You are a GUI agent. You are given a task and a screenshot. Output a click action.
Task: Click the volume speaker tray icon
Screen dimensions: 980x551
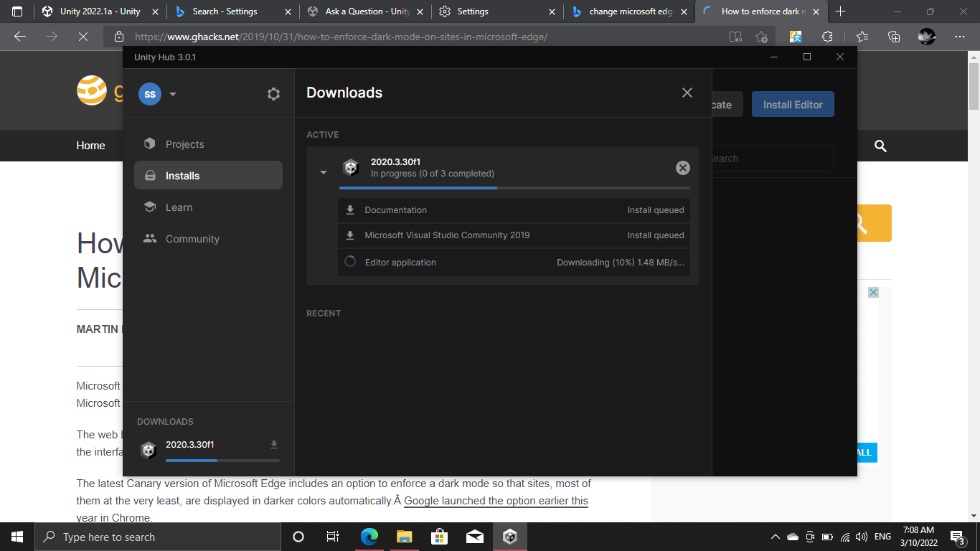pyautogui.click(x=862, y=537)
